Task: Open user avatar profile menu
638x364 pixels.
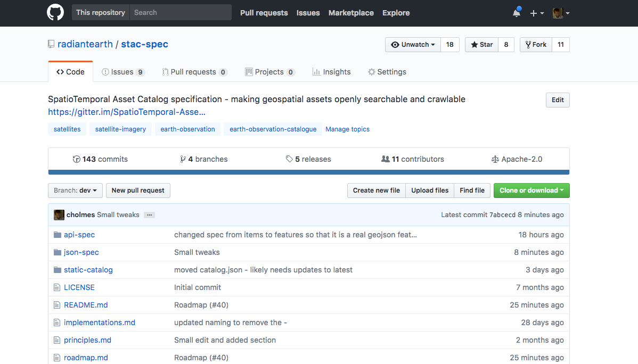Action: 561,13
